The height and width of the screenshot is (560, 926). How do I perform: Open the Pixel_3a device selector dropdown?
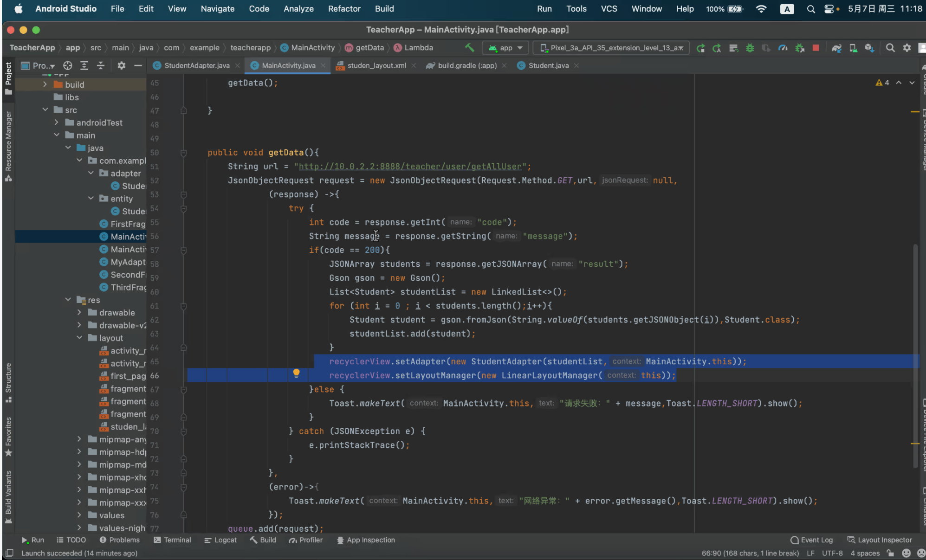pyautogui.click(x=611, y=48)
